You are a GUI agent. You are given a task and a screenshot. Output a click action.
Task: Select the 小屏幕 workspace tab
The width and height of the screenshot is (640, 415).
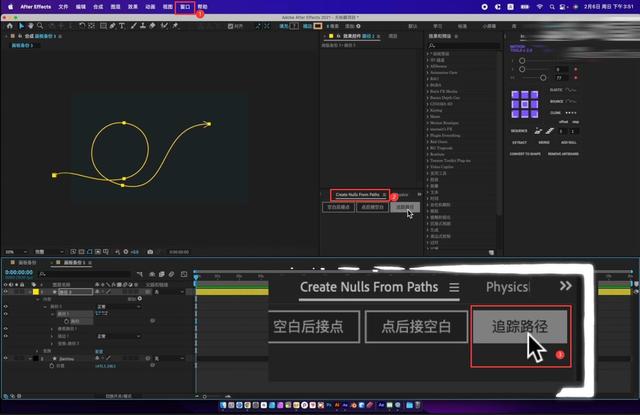click(x=489, y=26)
